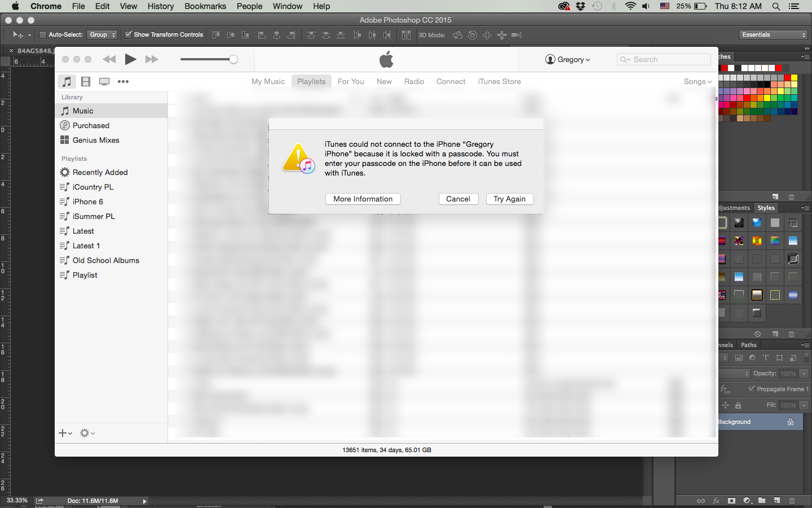Click the lock icon on the Background layer
This screenshot has height=508, width=812.
(x=791, y=422)
